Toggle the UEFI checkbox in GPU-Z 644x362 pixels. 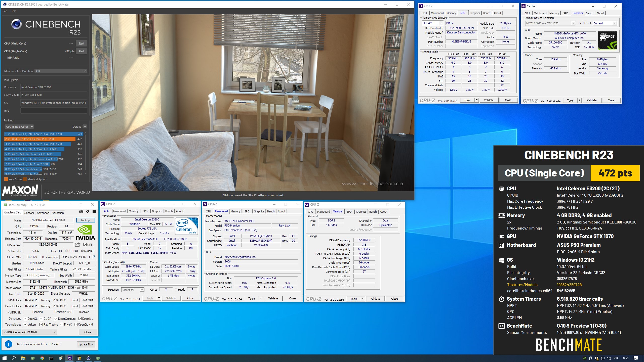coord(85,245)
